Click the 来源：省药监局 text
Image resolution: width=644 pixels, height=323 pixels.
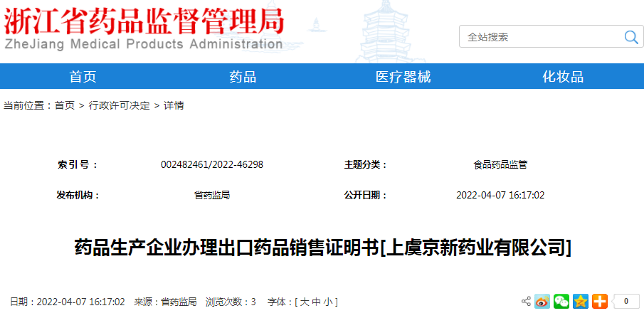[165, 302]
